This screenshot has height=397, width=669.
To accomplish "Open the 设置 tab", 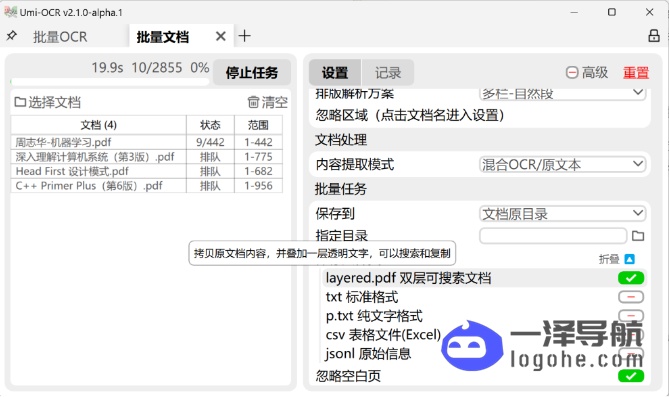I will [x=335, y=73].
